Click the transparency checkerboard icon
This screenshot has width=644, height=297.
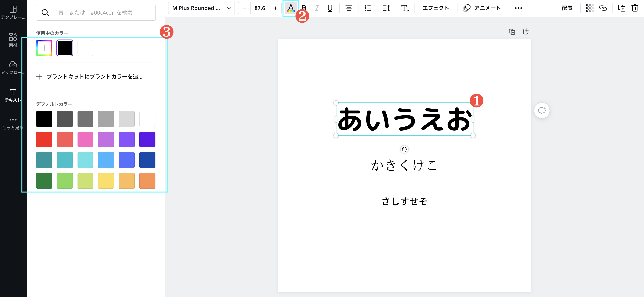click(x=589, y=8)
